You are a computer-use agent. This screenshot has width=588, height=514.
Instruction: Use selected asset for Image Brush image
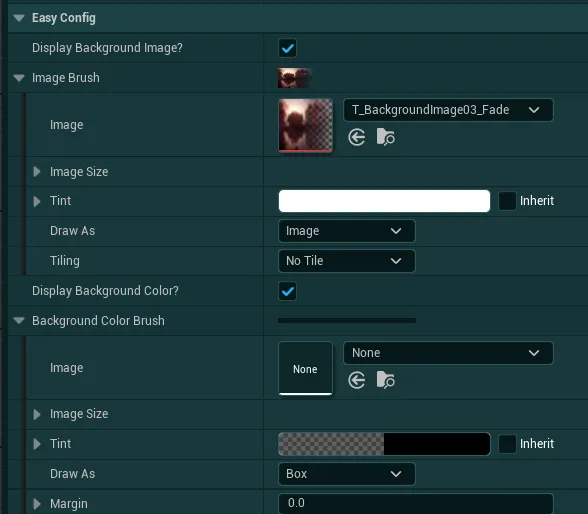356,137
